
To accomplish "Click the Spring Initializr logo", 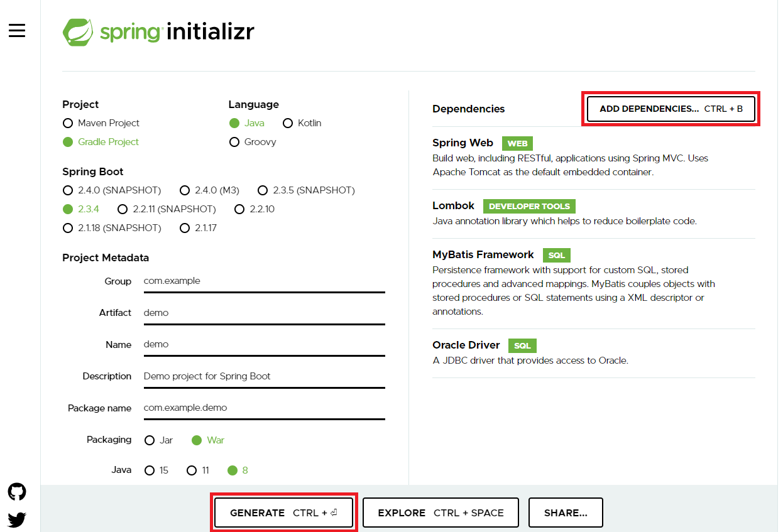I will pos(158,32).
